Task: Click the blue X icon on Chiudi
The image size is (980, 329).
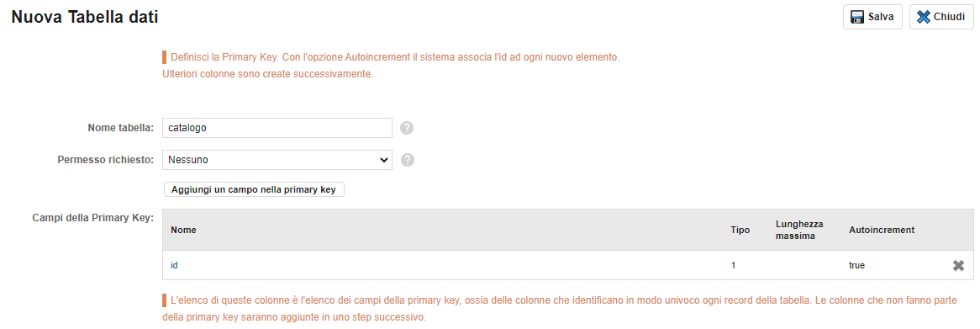Action: click(x=923, y=17)
